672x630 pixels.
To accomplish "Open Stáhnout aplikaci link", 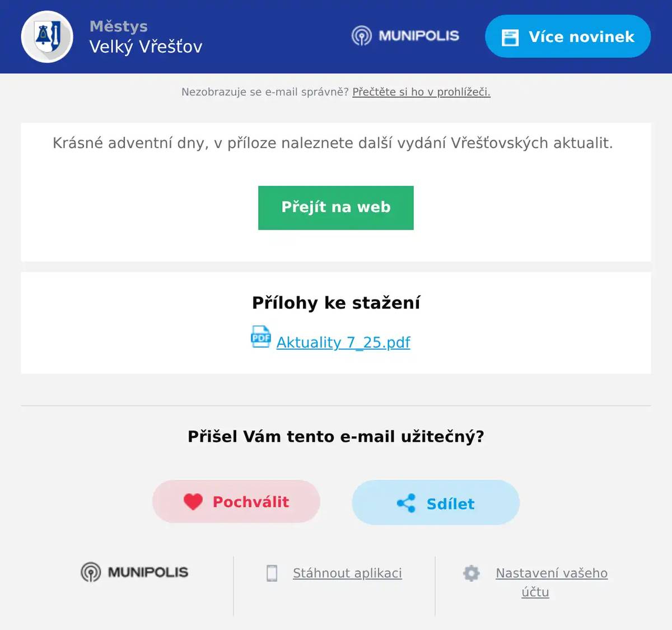I will coord(347,573).
